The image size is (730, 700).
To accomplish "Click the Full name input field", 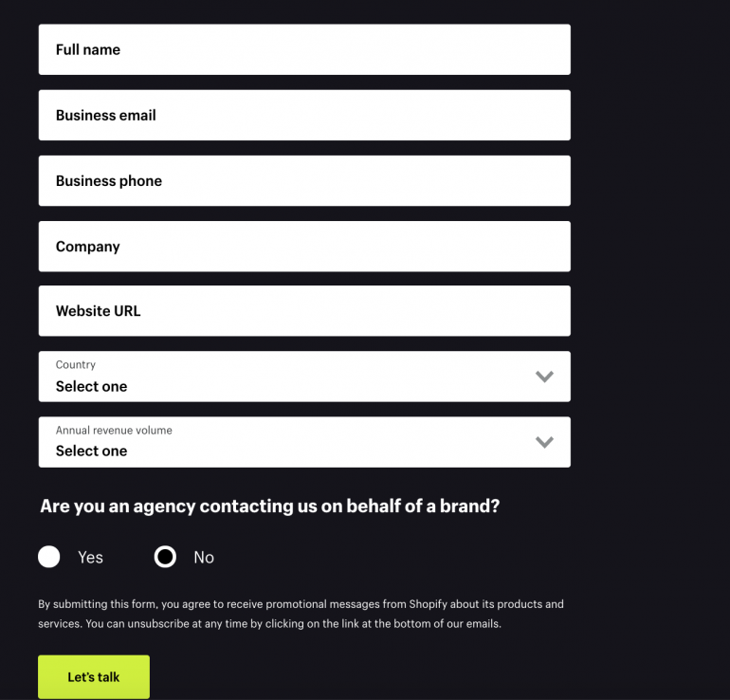I will [x=303, y=49].
